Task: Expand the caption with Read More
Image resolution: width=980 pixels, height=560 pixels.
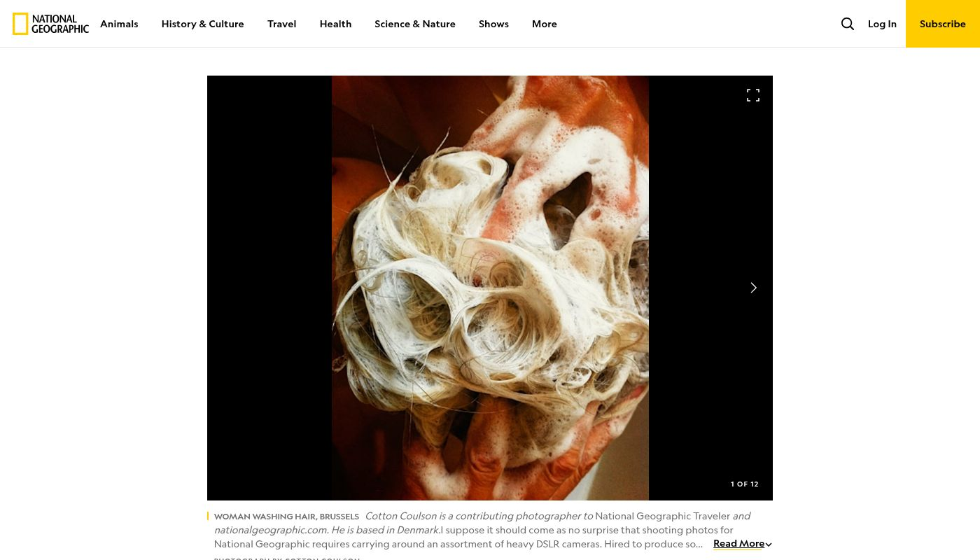Action: pyautogui.click(x=738, y=543)
